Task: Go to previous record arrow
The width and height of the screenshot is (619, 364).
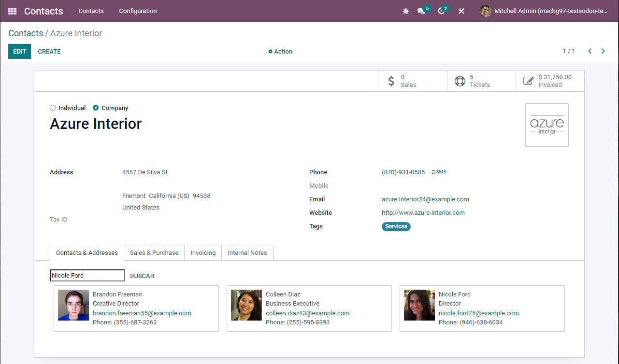Action: pyautogui.click(x=590, y=51)
